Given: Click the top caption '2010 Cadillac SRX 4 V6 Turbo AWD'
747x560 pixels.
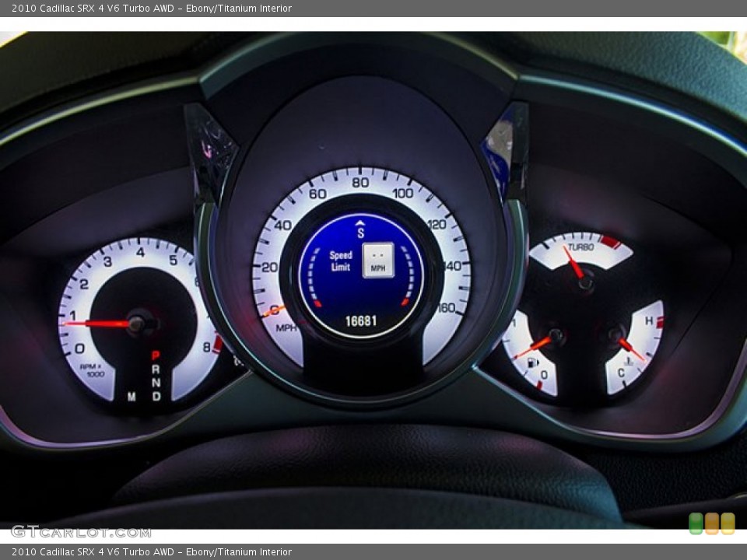Looking at the screenshot, I should pyautogui.click(x=93, y=8).
